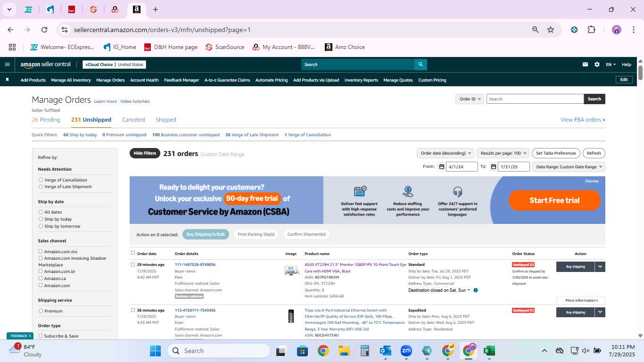The image size is (644, 362).
Task: Check the Amazon.com.mx sales channel
Action: (x=41, y=252)
